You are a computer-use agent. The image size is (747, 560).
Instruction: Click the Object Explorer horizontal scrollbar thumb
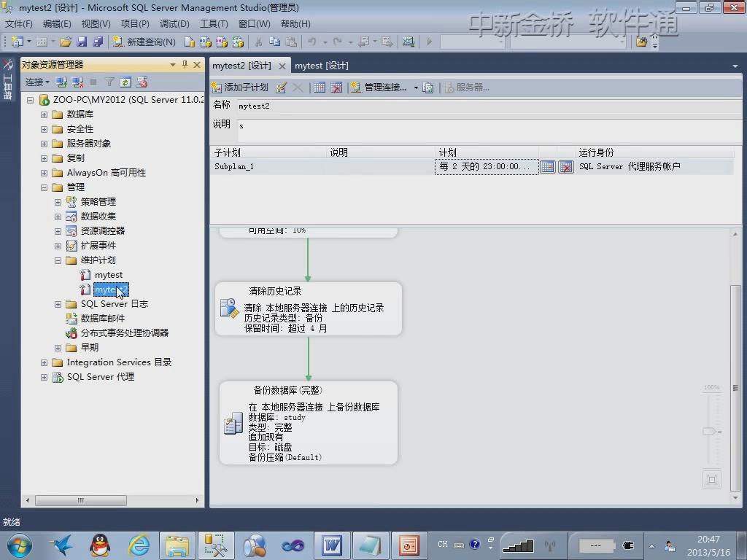(80, 500)
